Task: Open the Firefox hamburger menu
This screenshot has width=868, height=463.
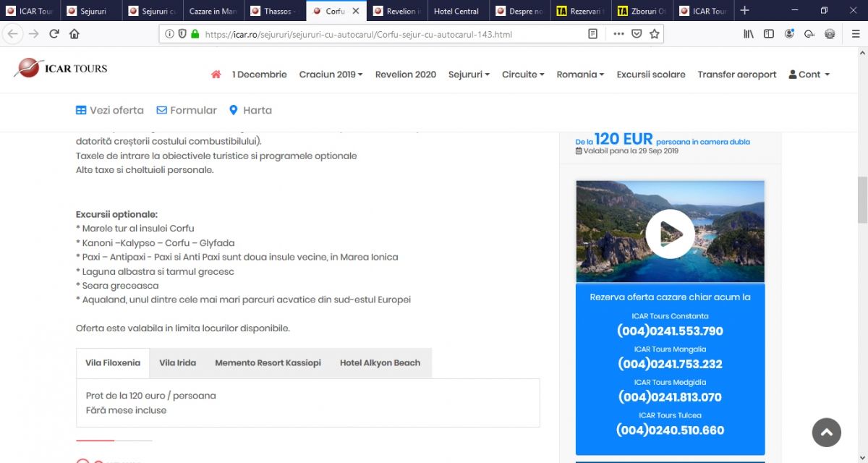Action: click(856, 34)
